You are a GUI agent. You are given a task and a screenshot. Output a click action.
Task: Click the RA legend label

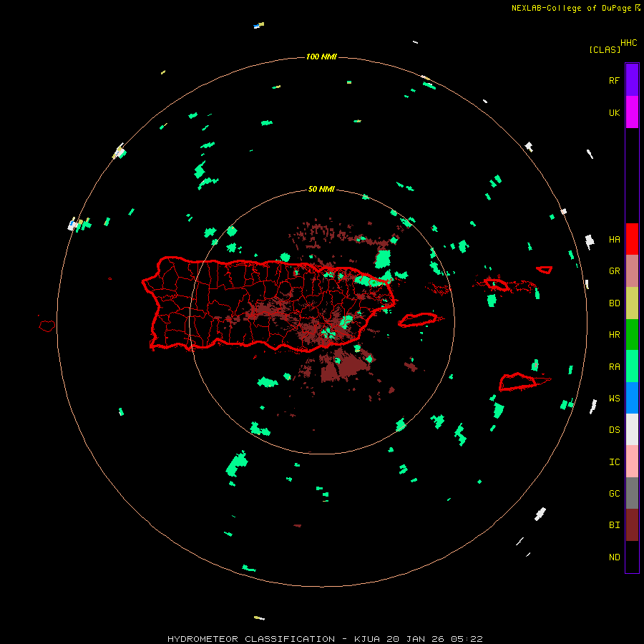pos(615,367)
